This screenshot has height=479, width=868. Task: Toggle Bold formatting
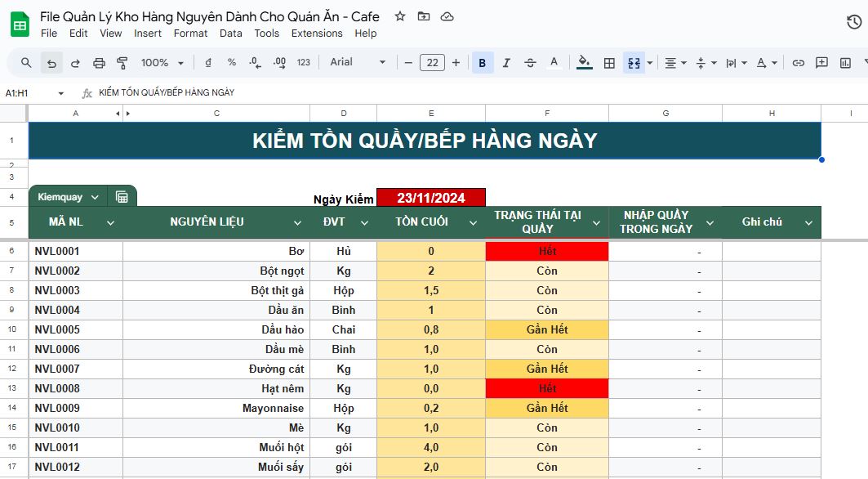coord(483,63)
